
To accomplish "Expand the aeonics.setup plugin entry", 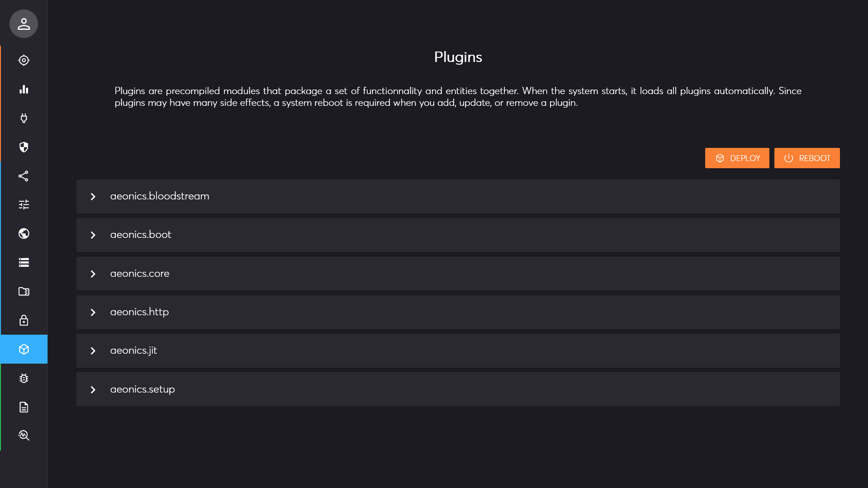I will 93,389.
